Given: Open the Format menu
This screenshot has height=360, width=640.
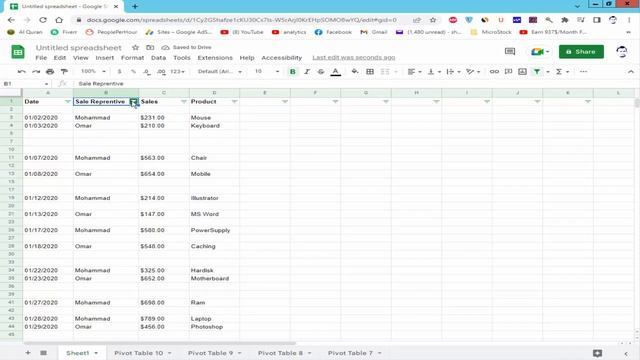Looking at the screenshot, I should click(x=133, y=58).
